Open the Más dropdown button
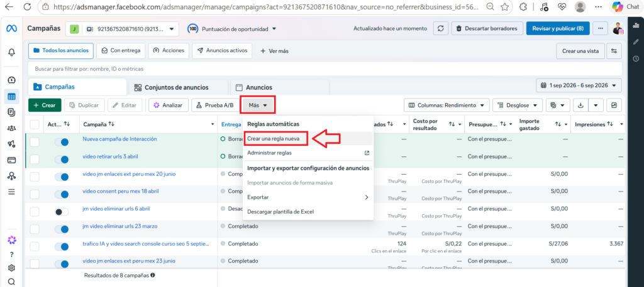This screenshot has width=644, height=287. click(257, 106)
